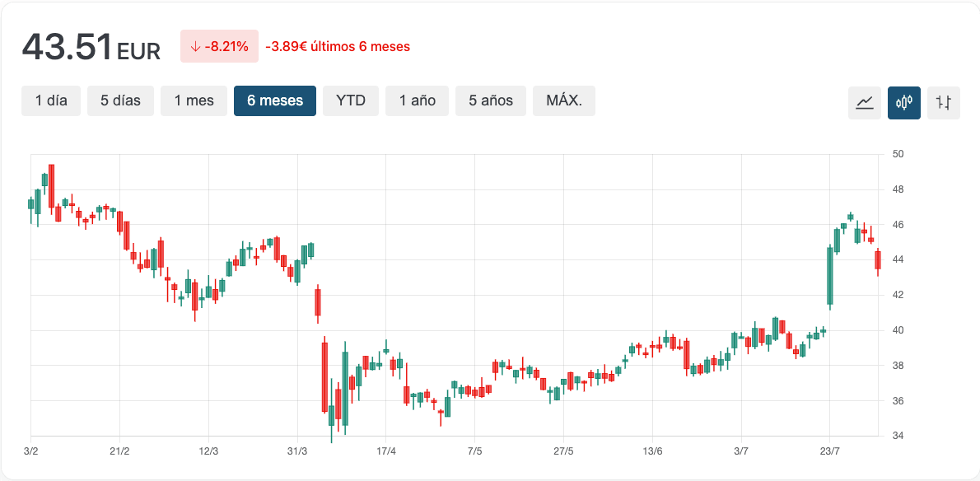Switch to the OHLC bar chart icon
Image resolution: width=980 pixels, height=481 pixels.
tap(944, 103)
